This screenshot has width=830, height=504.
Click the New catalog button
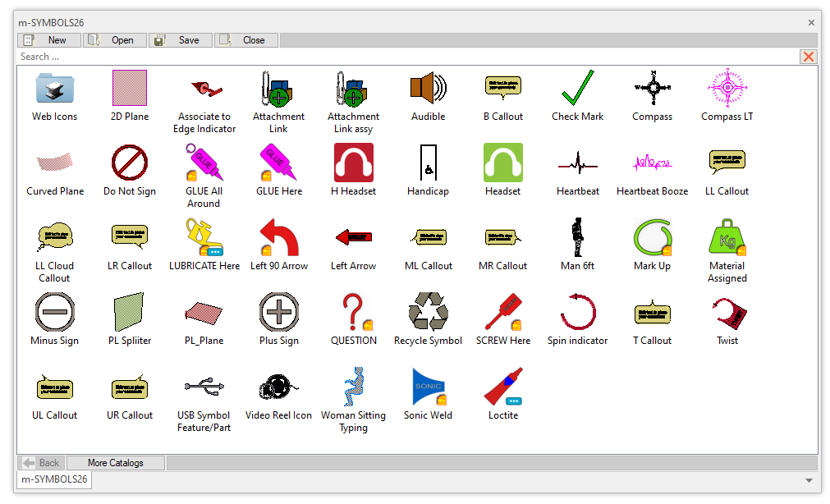coord(49,40)
